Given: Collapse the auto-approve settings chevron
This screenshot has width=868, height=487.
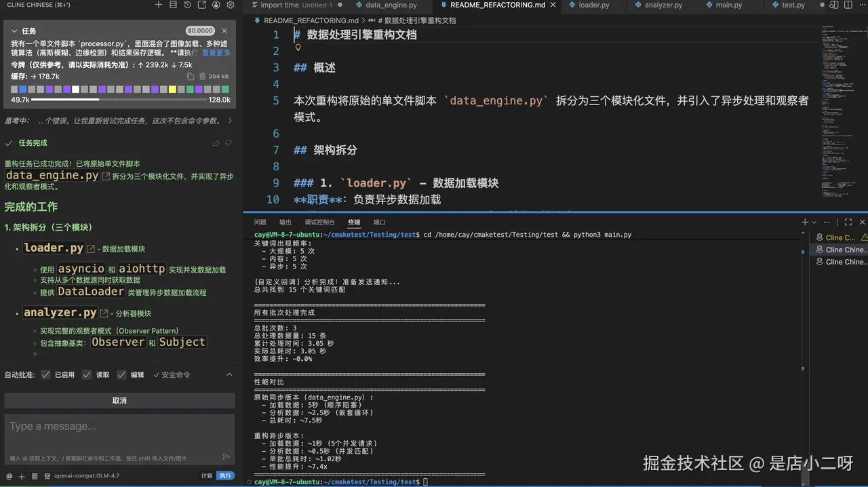Looking at the screenshot, I should click(x=229, y=374).
